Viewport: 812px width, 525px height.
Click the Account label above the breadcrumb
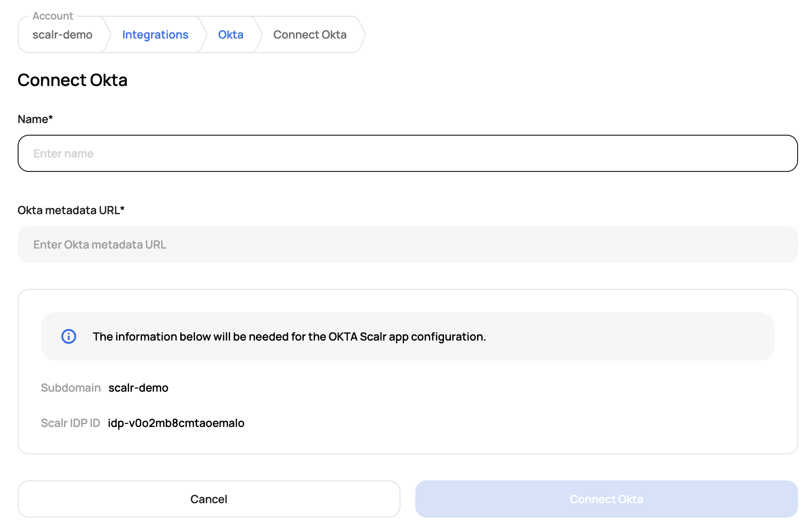pos(53,16)
